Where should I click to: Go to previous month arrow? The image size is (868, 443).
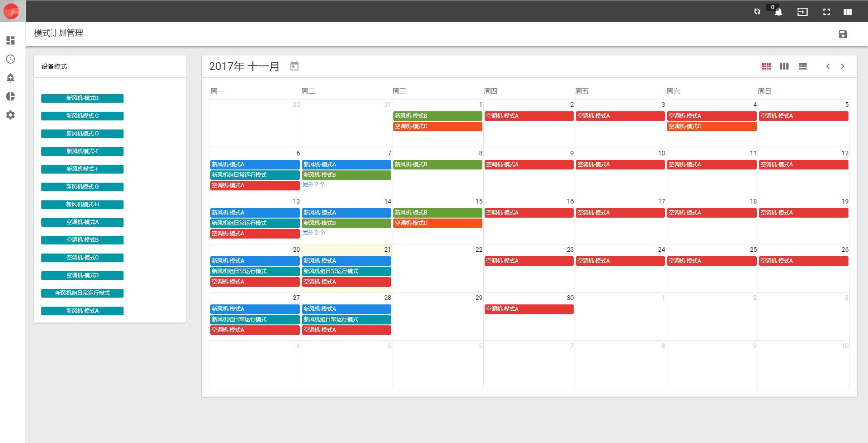click(828, 66)
